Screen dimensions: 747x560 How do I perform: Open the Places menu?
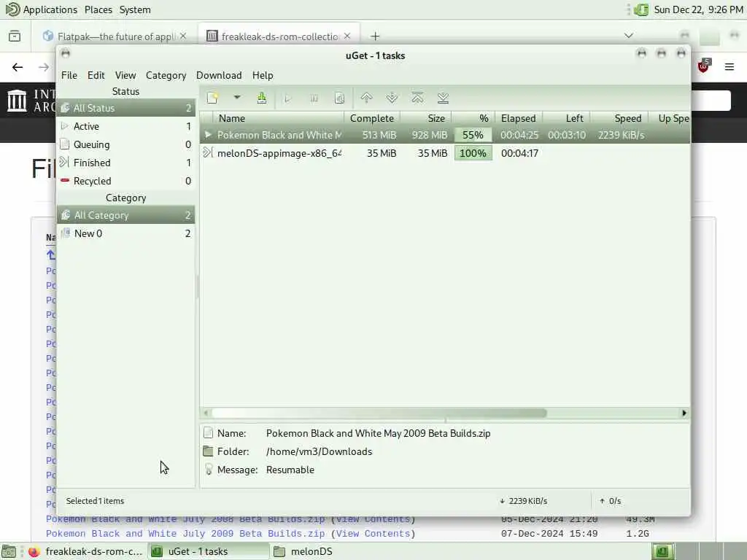click(98, 9)
